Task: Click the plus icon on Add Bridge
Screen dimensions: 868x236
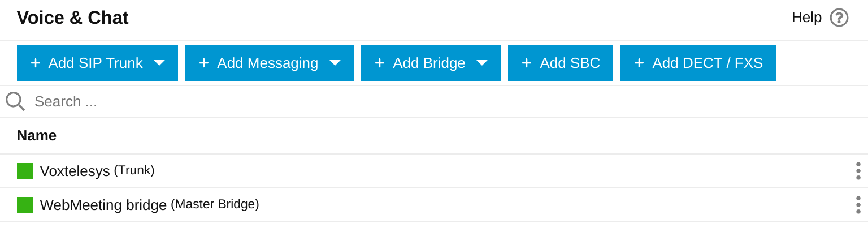Action: [380, 63]
